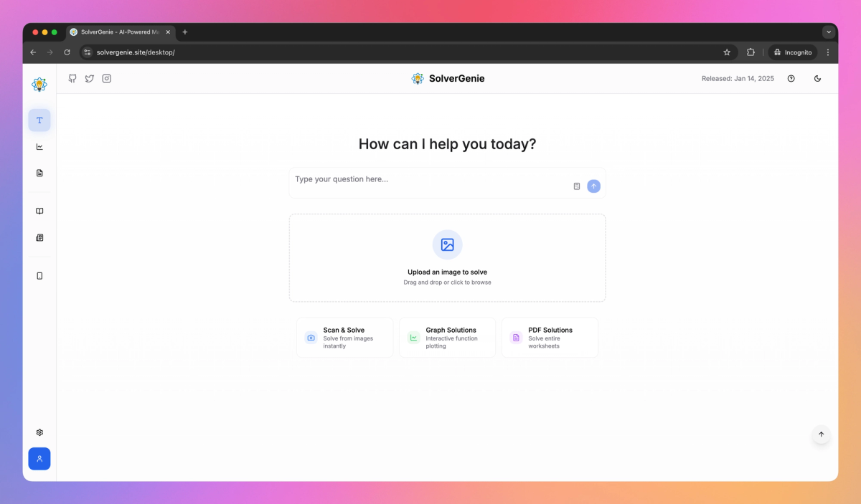Open the worksheets sidebar icon
Viewport: 861px width, 504px height.
(39, 237)
